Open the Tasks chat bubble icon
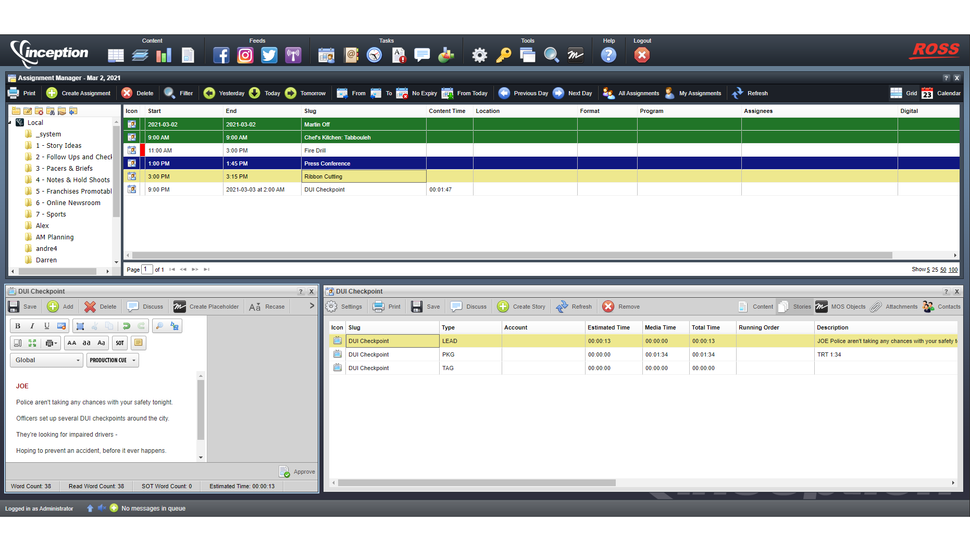This screenshot has width=970, height=546. click(x=423, y=55)
